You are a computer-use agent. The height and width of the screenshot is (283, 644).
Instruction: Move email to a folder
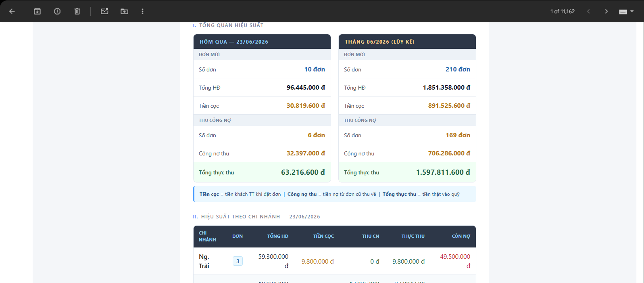(x=124, y=11)
